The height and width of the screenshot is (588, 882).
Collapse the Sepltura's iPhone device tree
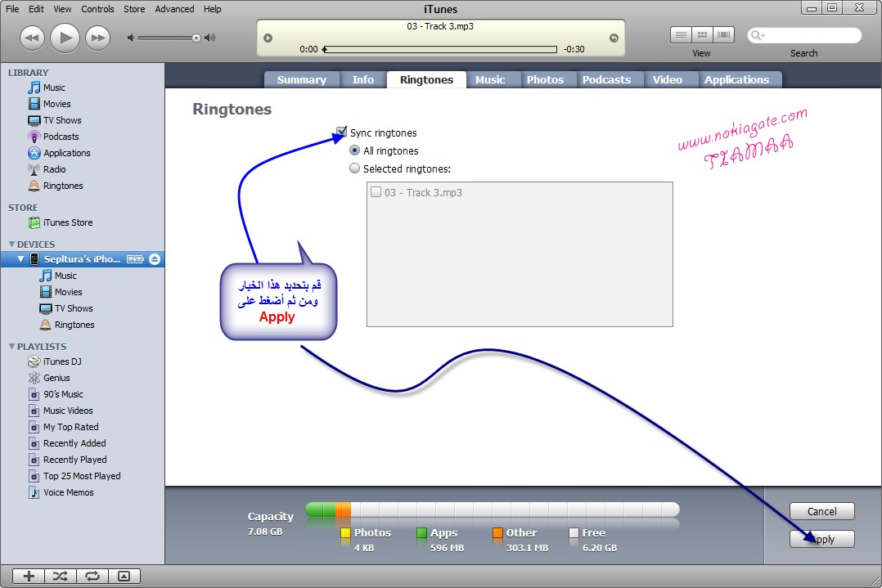(21, 259)
